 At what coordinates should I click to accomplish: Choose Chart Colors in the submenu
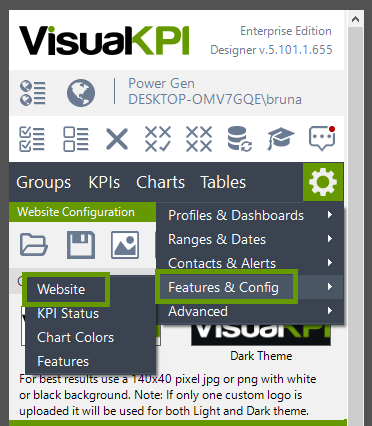[91, 337]
